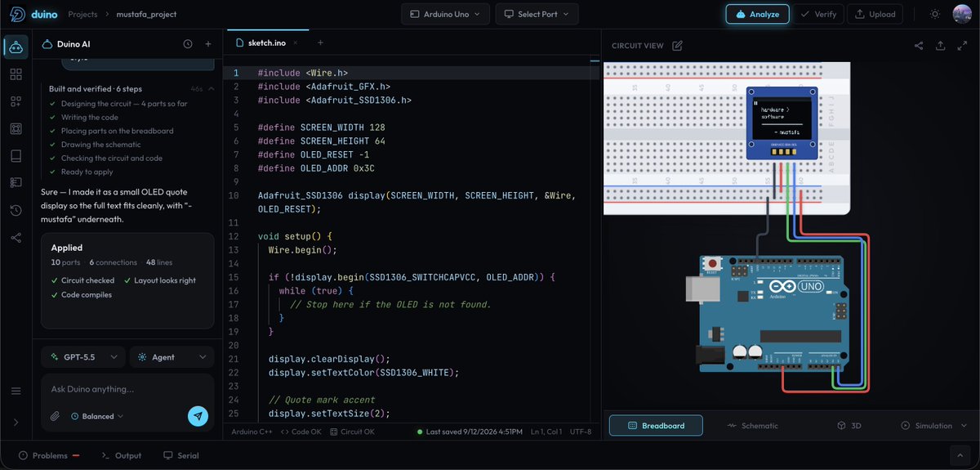980x470 pixels.
Task: Click the Analyze button
Action: point(758,14)
